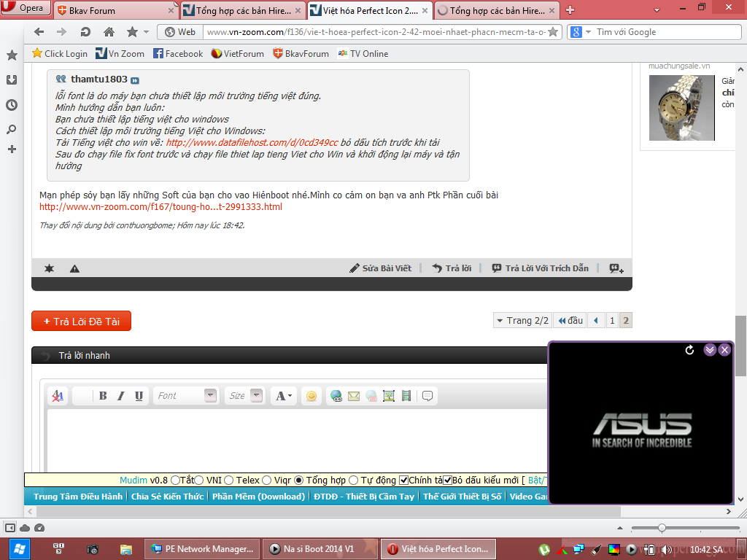Screen dimensions: 747x560
Task: Select the Viqr input method radio
Action: (x=267, y=480)
